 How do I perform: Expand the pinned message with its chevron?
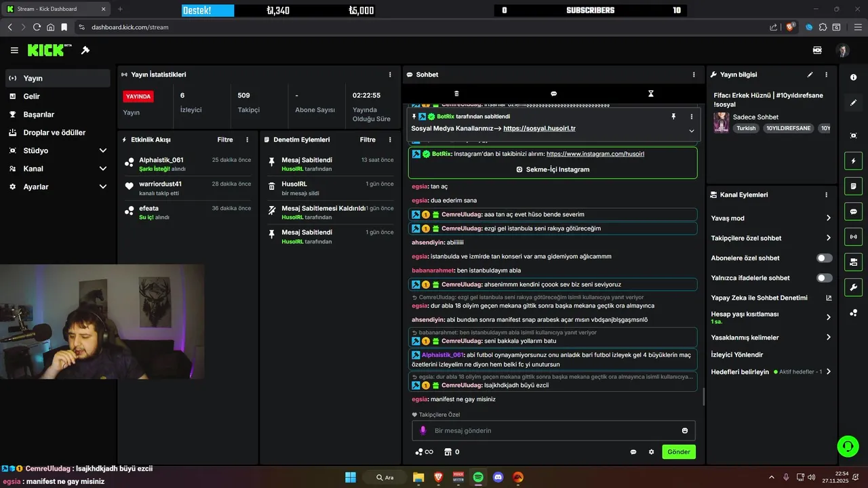pos(692,131)
